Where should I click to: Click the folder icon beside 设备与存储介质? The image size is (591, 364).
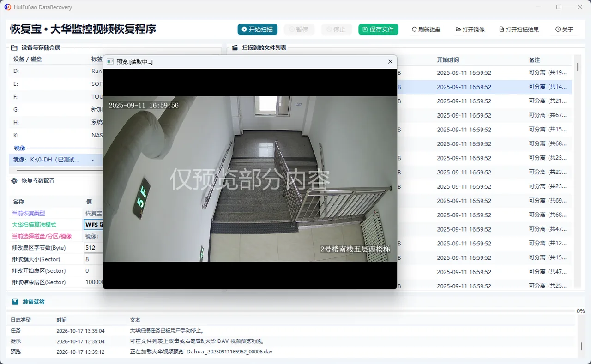coord(14,48)
